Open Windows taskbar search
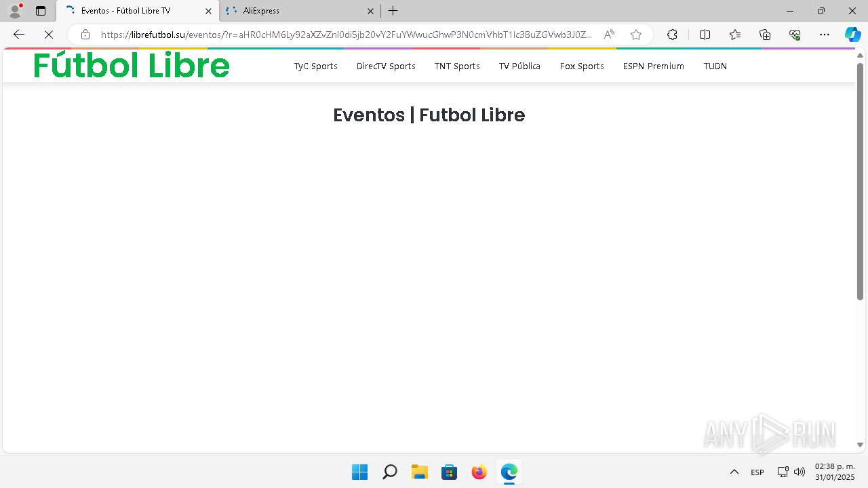The height and width of the screenshot is (488, 868). (389, 472)
